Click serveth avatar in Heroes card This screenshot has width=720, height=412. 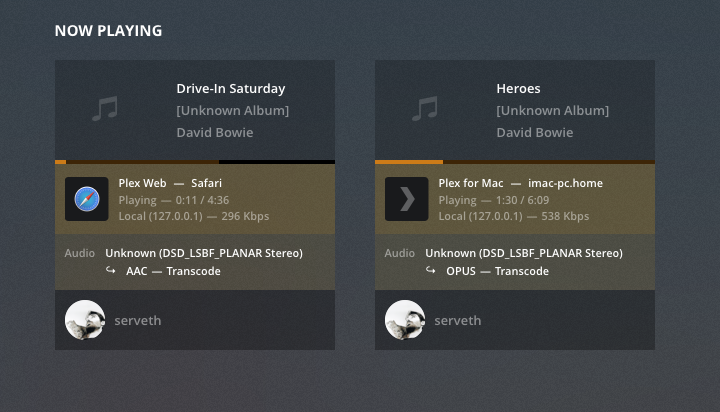pyautogui.click(x=405, y=320)
